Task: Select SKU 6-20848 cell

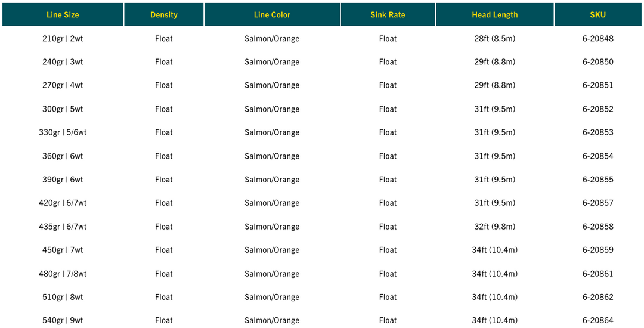Action: point(597,39)
